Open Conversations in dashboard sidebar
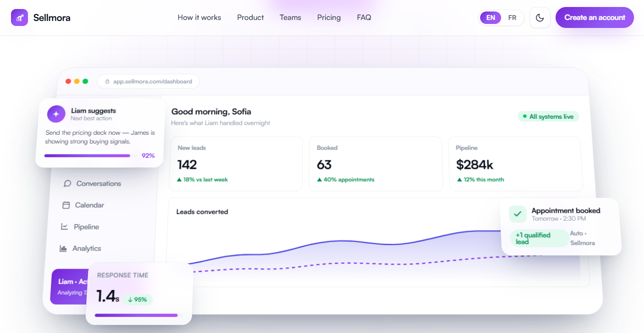Image resolution: width=644 pixels, height=333 pixels. pos(92,183)
